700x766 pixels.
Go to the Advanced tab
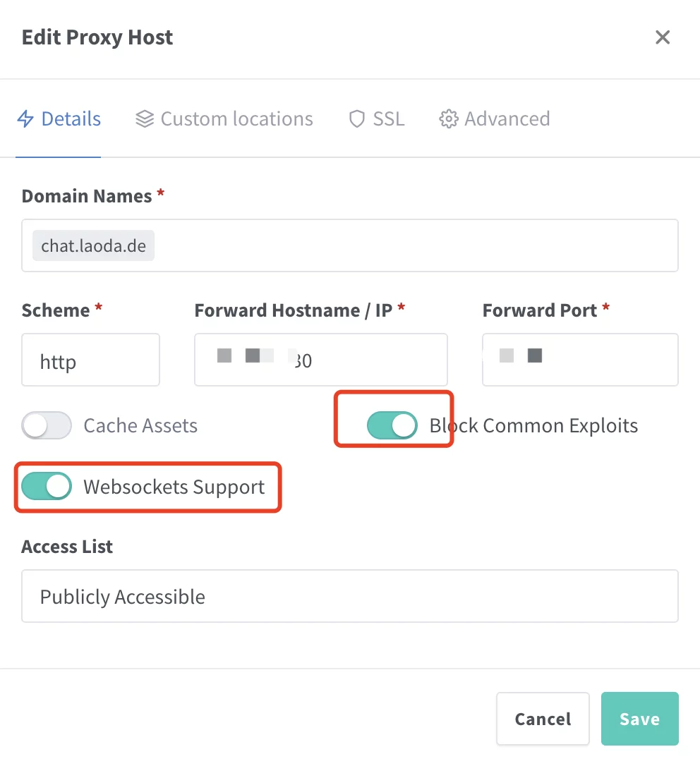coord(506,119)
